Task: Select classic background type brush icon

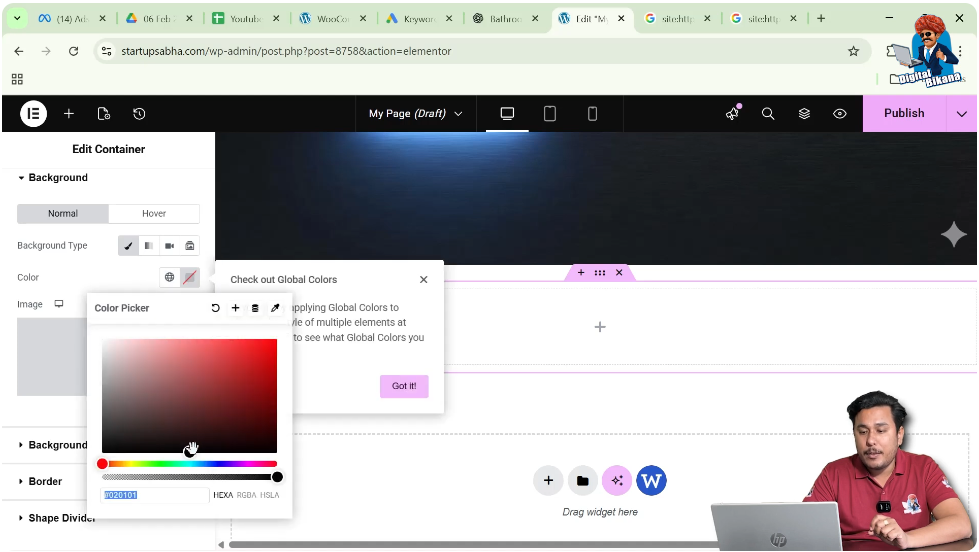Action: (128, 245)
